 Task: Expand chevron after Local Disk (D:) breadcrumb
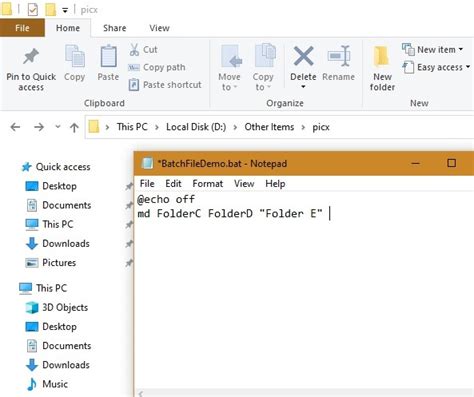[x=235, y=127]
